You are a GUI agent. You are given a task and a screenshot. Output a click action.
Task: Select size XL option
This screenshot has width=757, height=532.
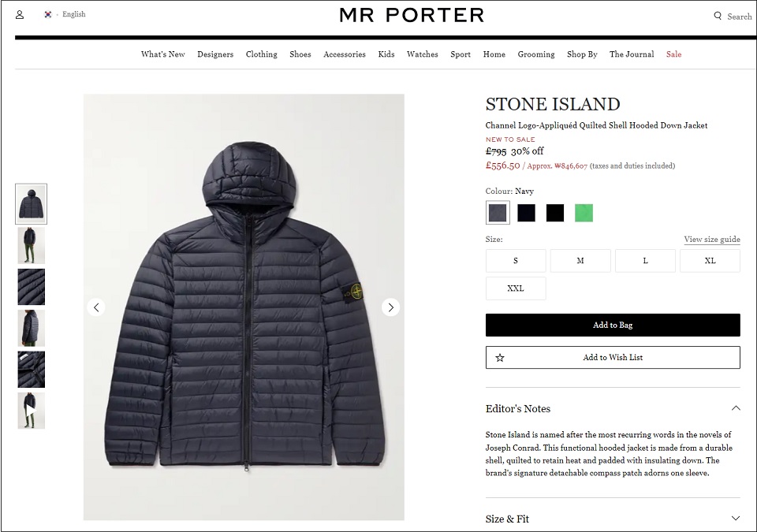[x=710, y=261]
